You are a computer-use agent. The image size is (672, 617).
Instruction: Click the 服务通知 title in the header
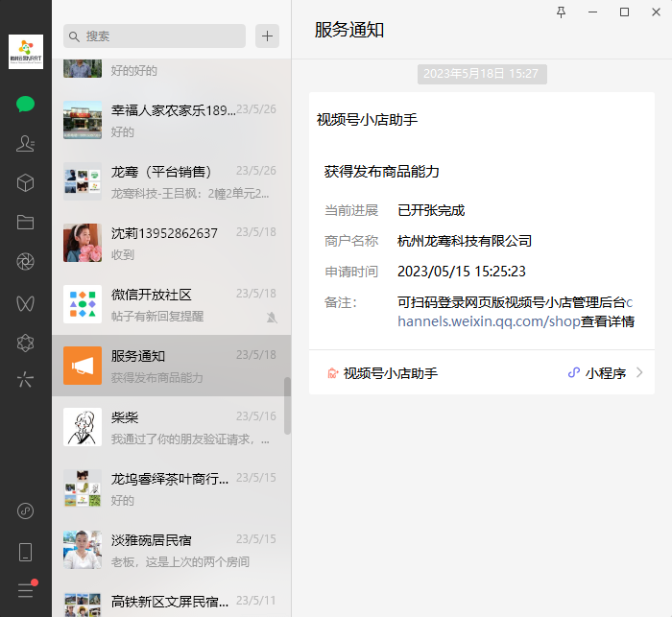tap(349, 30)
